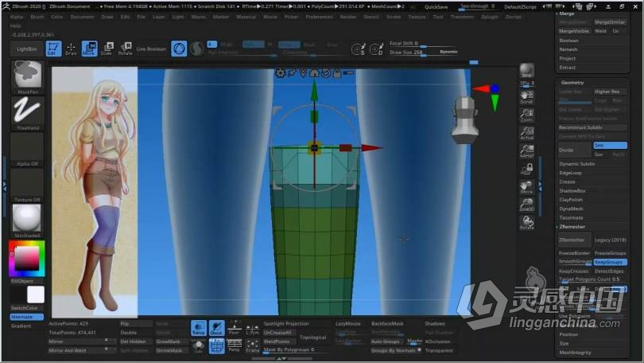
Task: Open the Brush menu
Action: click(x=37, y=17)
